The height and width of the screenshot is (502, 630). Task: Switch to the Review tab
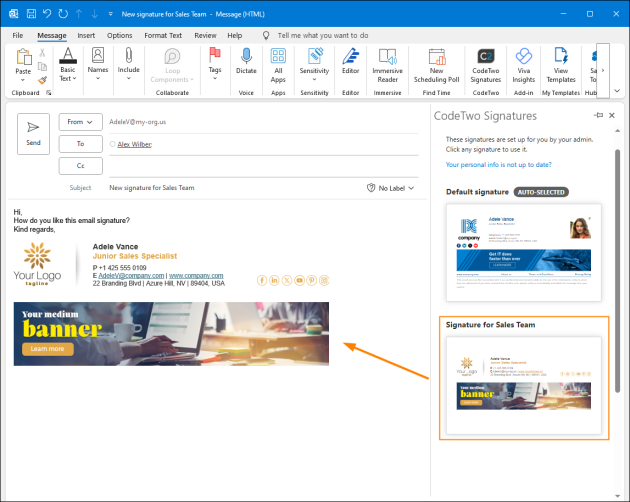point(205,35)
